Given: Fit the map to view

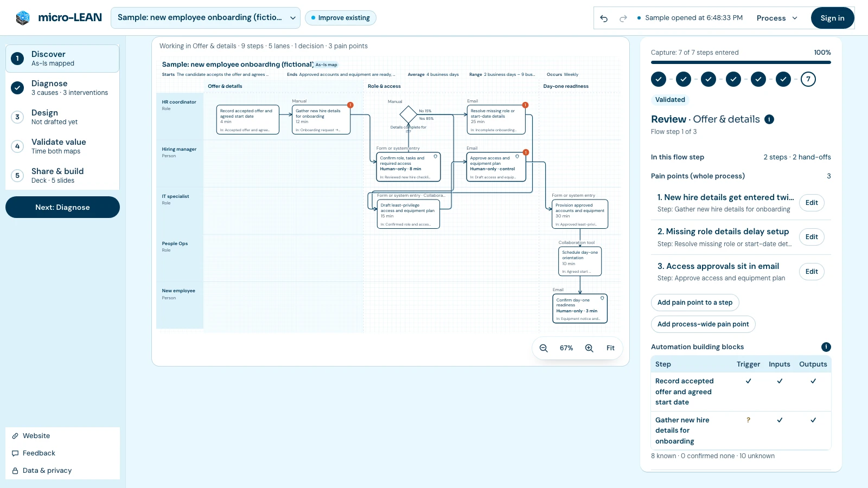Looking at the screenshot, I should [610, 348].
